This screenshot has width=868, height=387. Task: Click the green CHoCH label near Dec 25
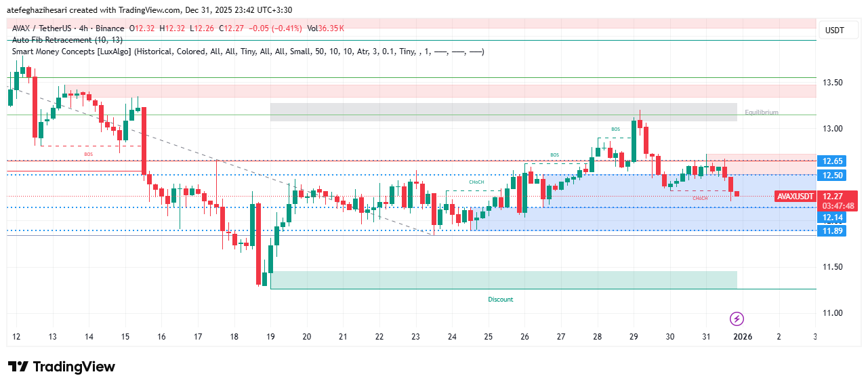tap(477, 182)
